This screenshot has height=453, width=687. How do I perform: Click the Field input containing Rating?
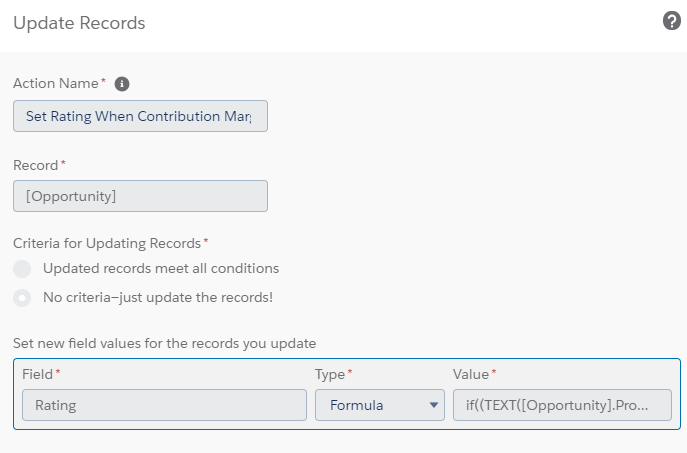pyautogui.click(x=164, y=405)
